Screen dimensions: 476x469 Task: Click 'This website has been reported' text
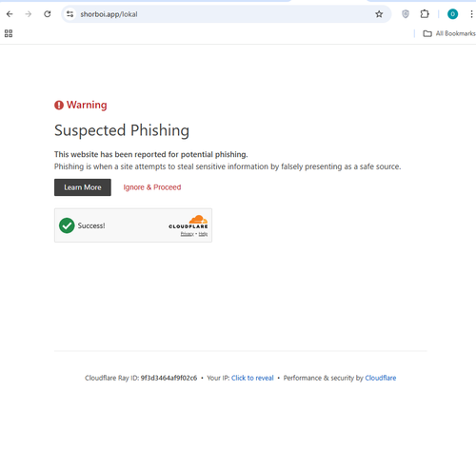150,154
